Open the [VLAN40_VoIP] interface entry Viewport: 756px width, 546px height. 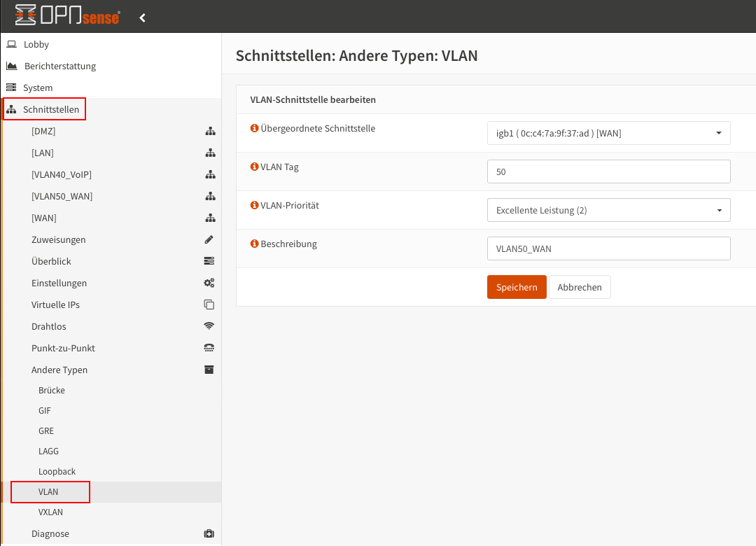point(62,174)
